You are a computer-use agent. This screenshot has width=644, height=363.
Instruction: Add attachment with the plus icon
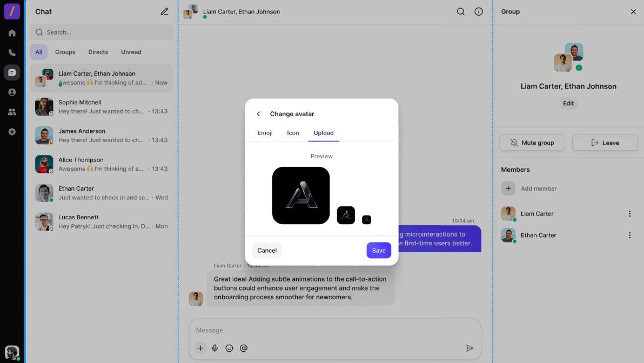coord(200,348)
